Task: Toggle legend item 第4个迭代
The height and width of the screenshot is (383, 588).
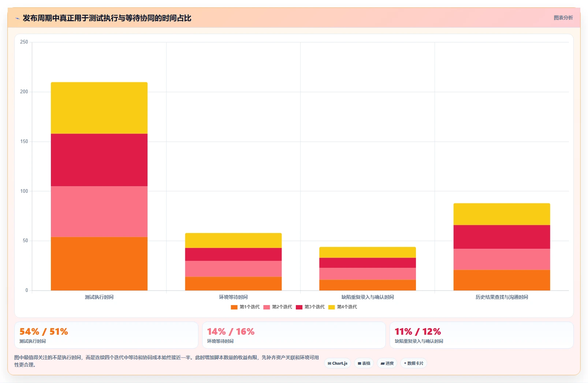Action: [343, 307]
